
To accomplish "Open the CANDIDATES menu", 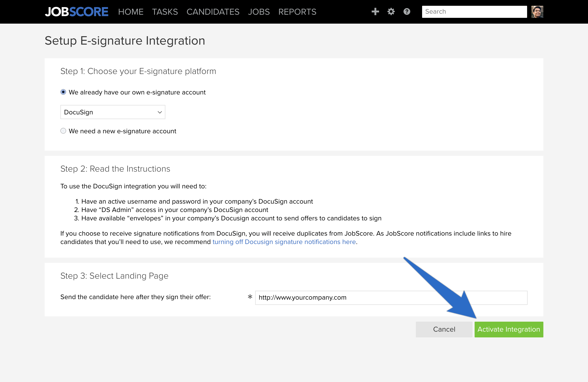I will (213, 12).
